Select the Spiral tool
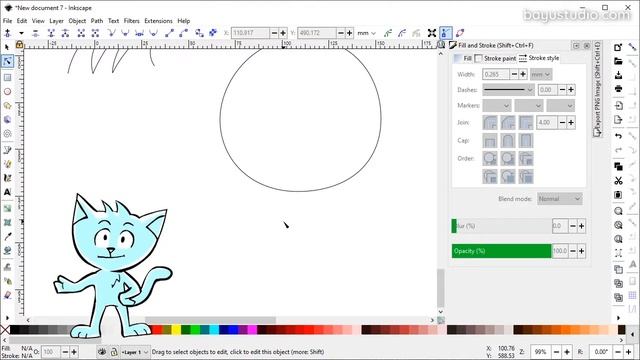Screen dimensions: 640x360 tap(7, 133)
